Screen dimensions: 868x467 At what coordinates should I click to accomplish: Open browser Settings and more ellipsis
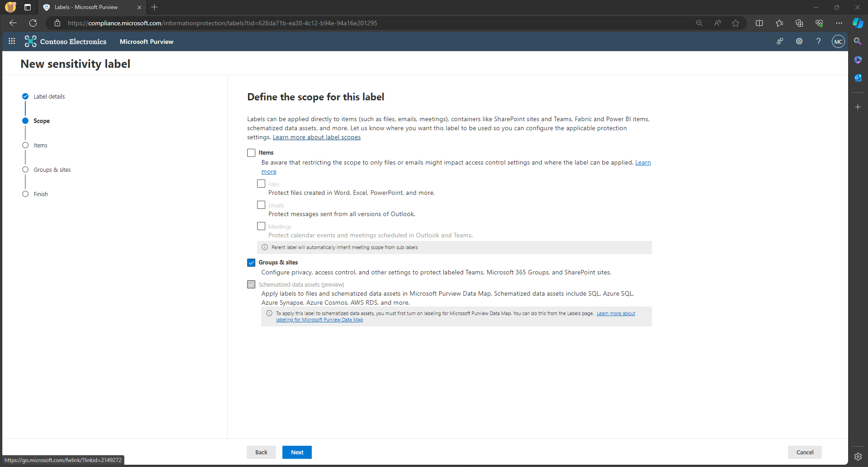click(x=839, y=23)
